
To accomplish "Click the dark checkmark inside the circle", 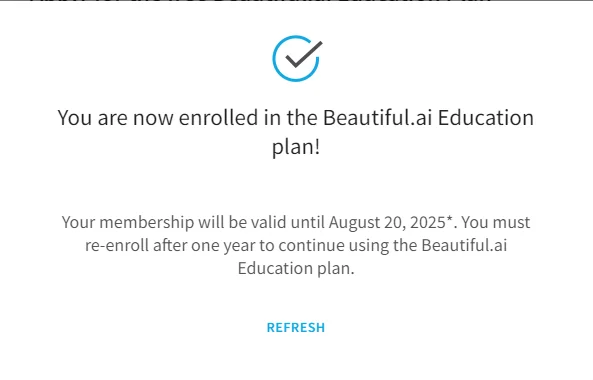I will tap(304, 54).
